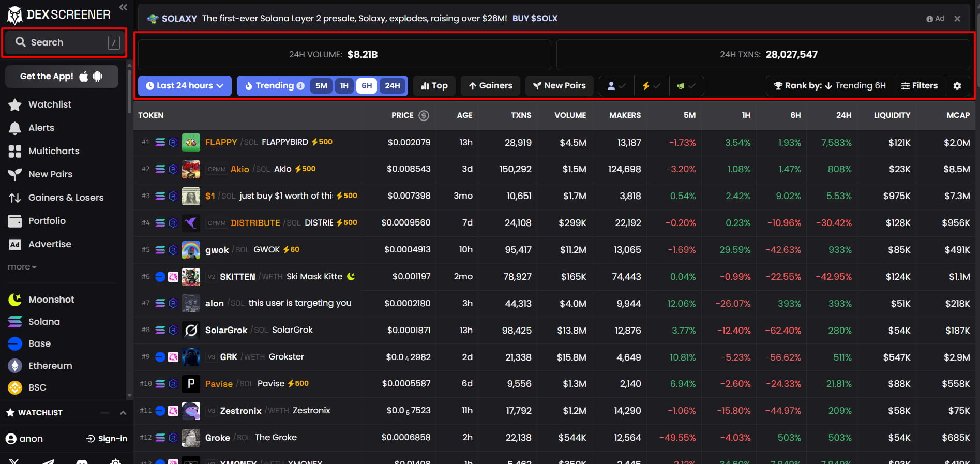Click the Sign-in button
Screen dimensions: 980x464
click(107, 439)
